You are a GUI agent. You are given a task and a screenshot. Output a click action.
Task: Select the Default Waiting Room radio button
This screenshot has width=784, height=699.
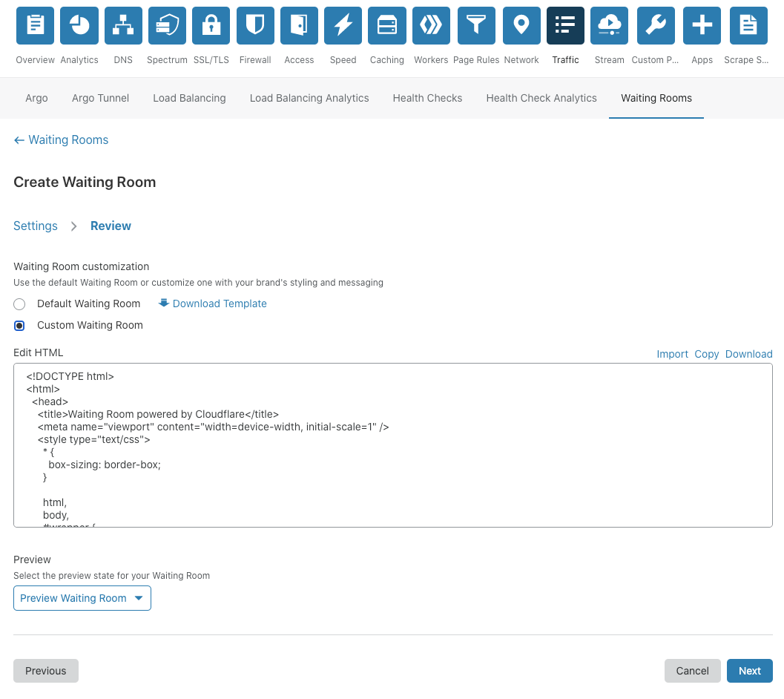(20, 304)
